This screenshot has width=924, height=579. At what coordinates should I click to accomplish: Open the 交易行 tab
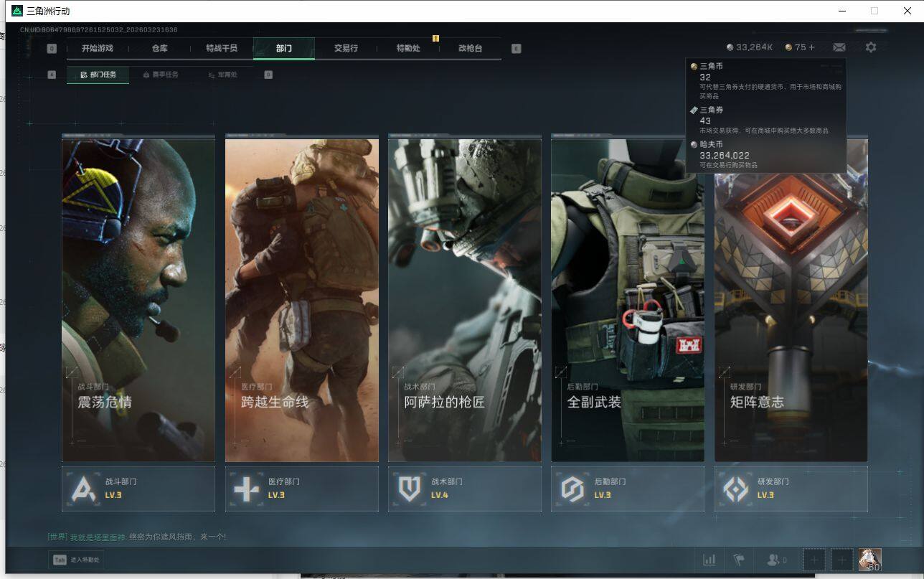click(x=346, y=48)
